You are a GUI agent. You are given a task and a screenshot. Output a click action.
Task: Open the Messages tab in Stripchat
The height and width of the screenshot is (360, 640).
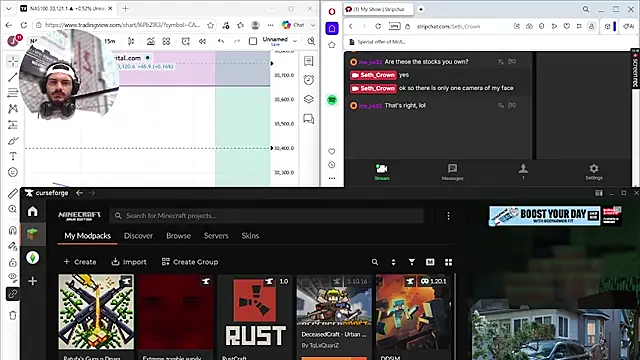pos(452,172)
